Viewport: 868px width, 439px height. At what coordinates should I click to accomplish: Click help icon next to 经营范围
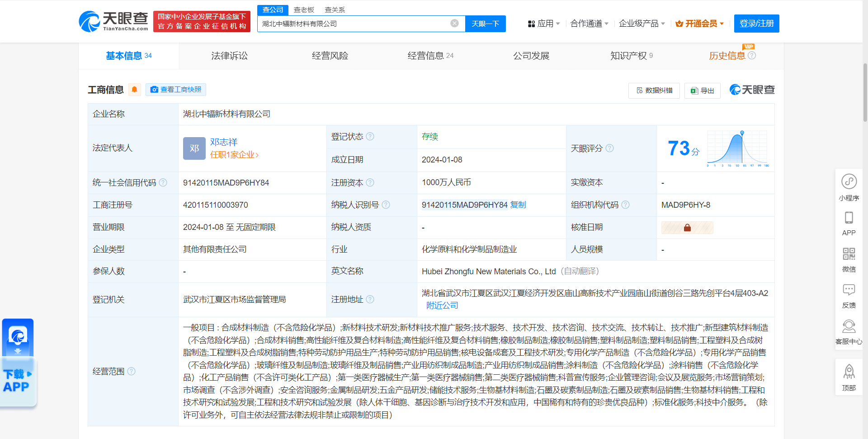click(132, 371)
